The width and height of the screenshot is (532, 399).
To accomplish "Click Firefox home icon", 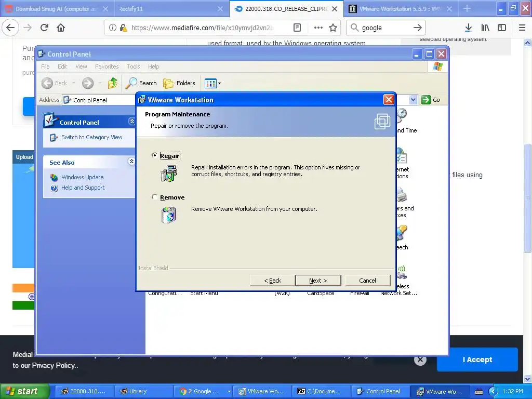I will pyautogui.click(x=61, y=28).
